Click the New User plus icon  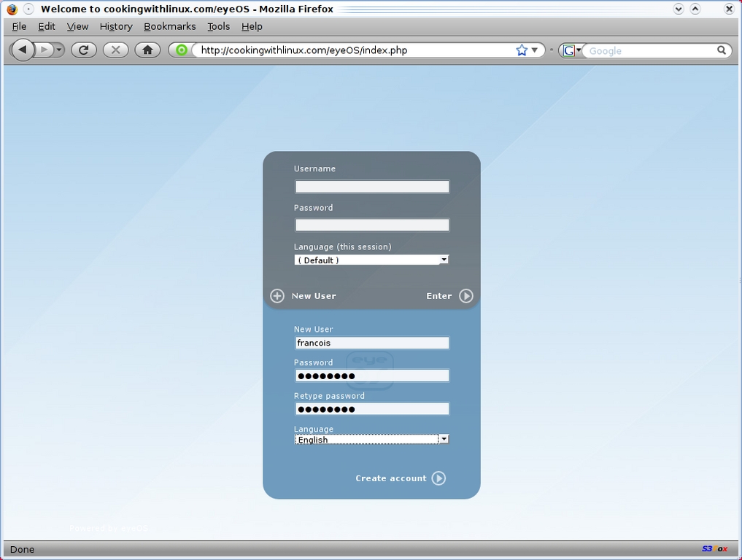tap(277, 296)
